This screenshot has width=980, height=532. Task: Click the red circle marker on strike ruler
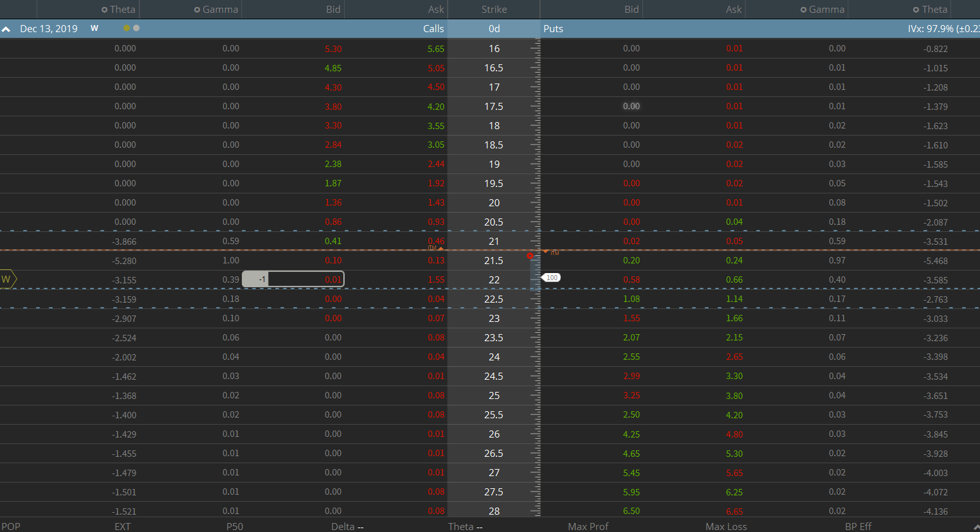[530, 256]
